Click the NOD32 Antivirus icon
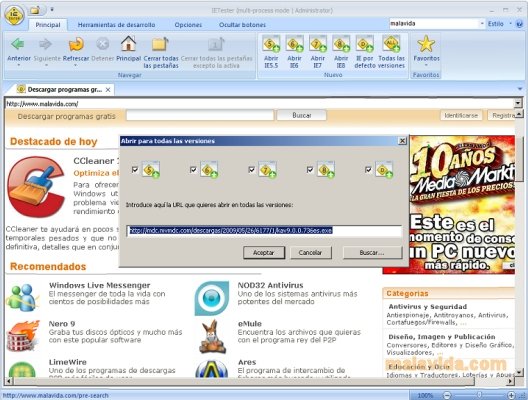Image resolution: width=528 pixels, height=400 pixels. pos(211,298)
